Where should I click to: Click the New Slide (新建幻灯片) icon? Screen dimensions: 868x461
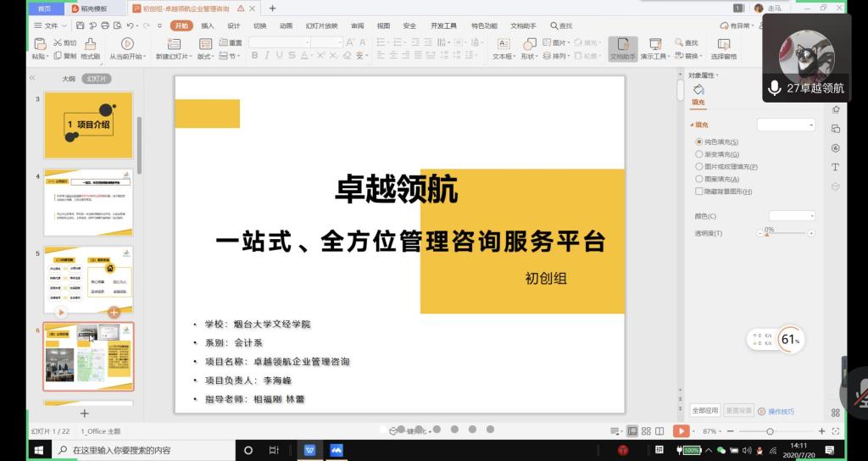coord(174,44)
